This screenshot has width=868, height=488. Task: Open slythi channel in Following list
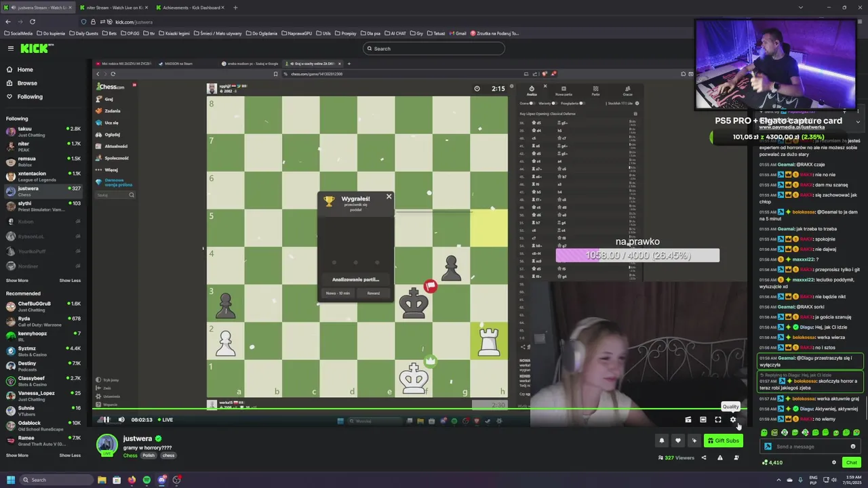[43, 206]
